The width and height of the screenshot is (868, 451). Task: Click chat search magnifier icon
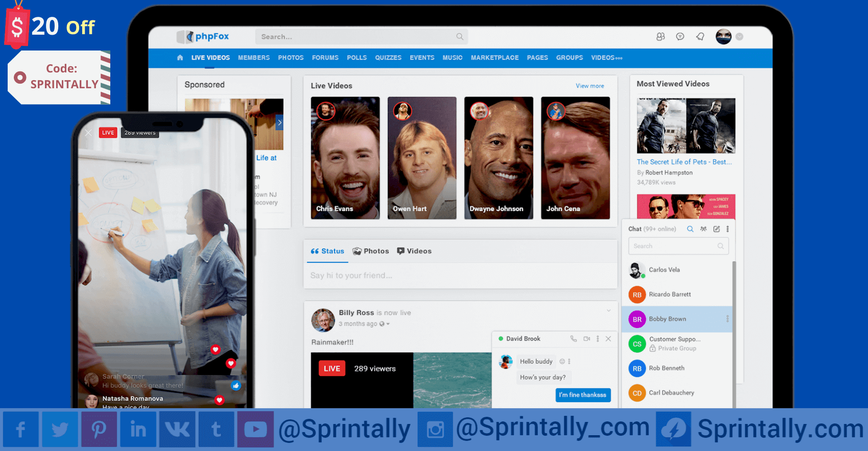(x=690, y=229)
